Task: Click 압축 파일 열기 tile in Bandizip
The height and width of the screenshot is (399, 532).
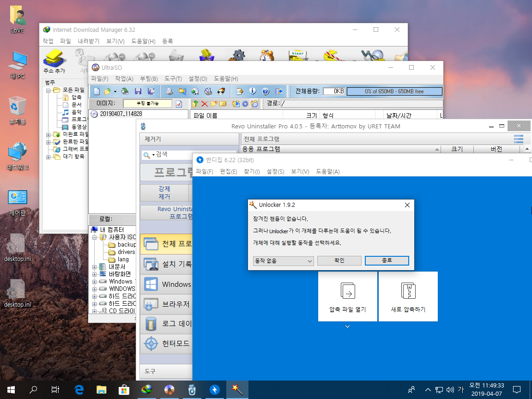Action: coord(347,296)
